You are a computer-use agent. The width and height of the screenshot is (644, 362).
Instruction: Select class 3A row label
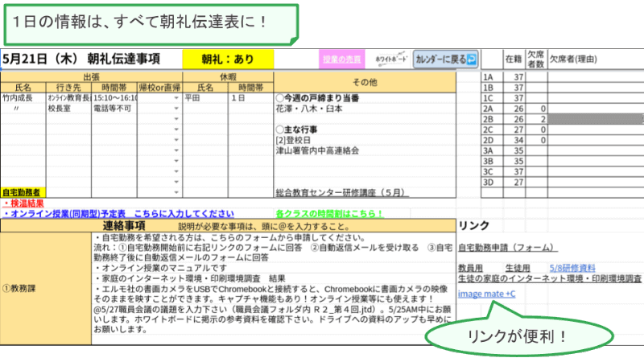pyautogui.click(x=492, y=150)
